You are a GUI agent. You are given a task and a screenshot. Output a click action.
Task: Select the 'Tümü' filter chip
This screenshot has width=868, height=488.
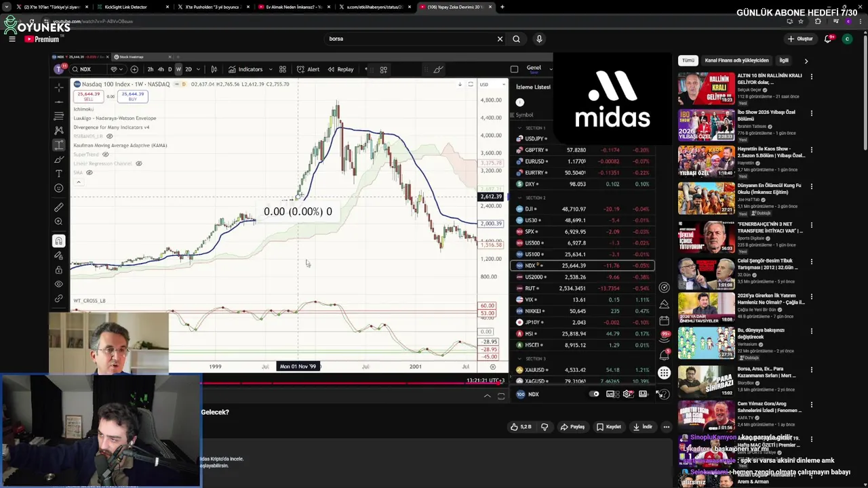pyautogui.click(x=688, y=60)
